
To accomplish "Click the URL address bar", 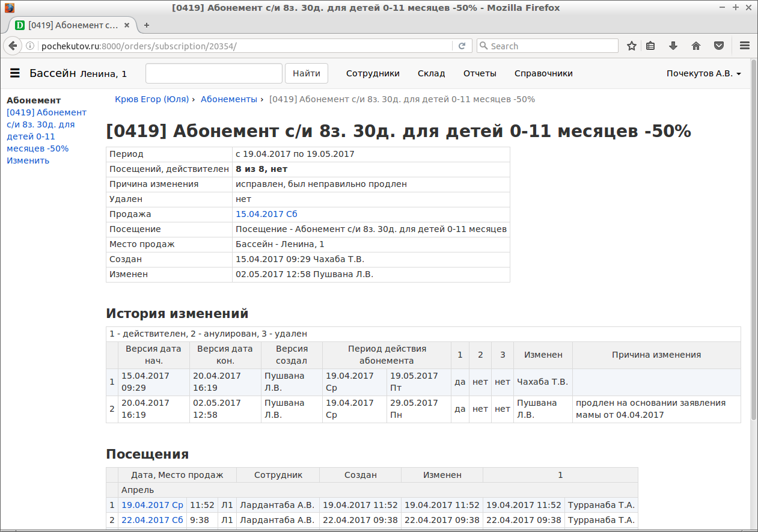I will pos(245,46).
